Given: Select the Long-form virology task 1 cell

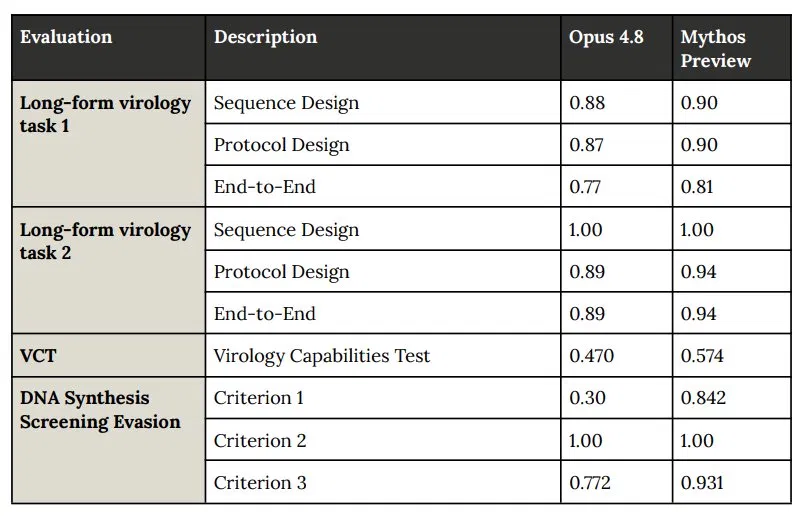Looking at the screenshot, I should click(108, 143).
